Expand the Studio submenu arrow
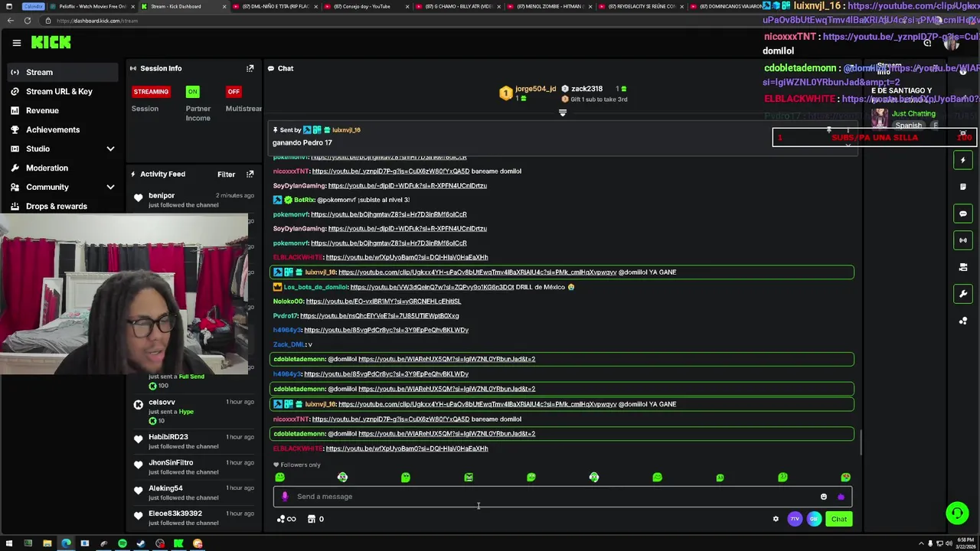The width and height of the screenshot is (980, 551). tap(110, 148)
